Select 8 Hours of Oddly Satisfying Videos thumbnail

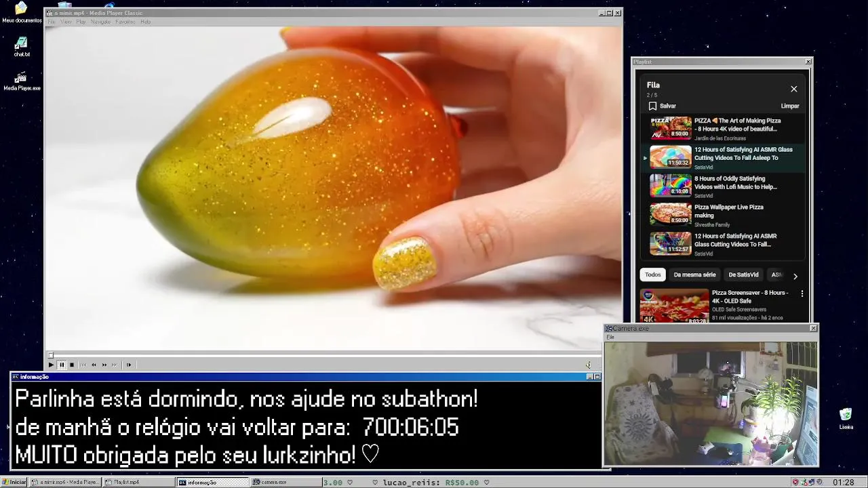tap(671, 186)
